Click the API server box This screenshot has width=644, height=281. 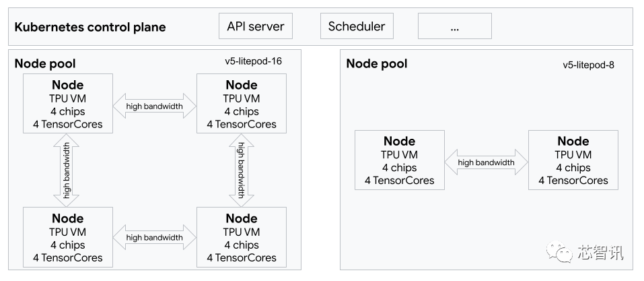pyautogui.click(x=256, y=26)
